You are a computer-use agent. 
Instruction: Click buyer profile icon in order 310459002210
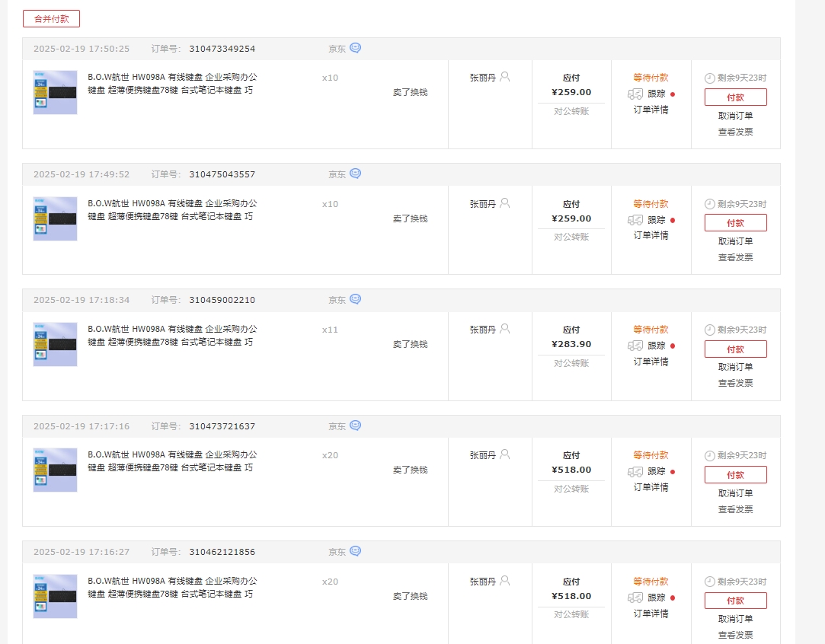pos(504,329)
